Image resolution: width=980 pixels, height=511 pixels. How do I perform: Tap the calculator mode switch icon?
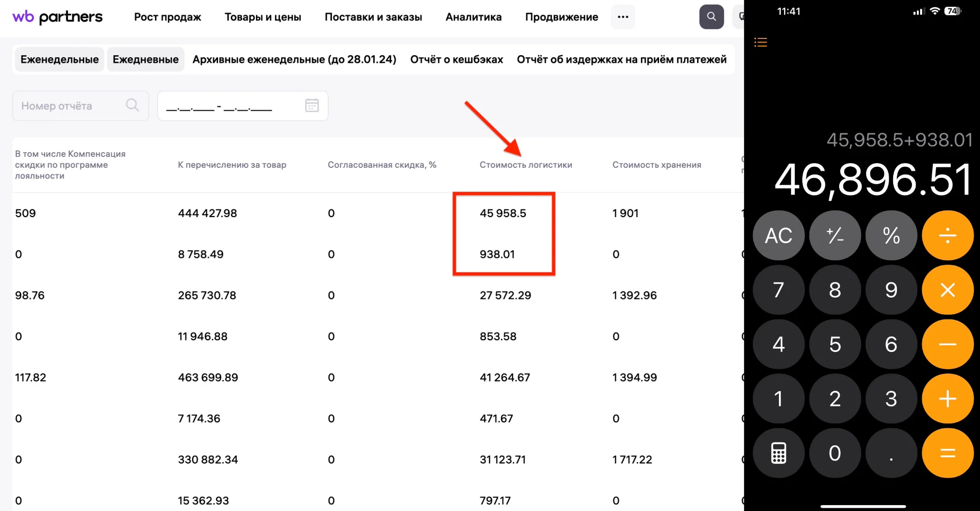[778, 453]
